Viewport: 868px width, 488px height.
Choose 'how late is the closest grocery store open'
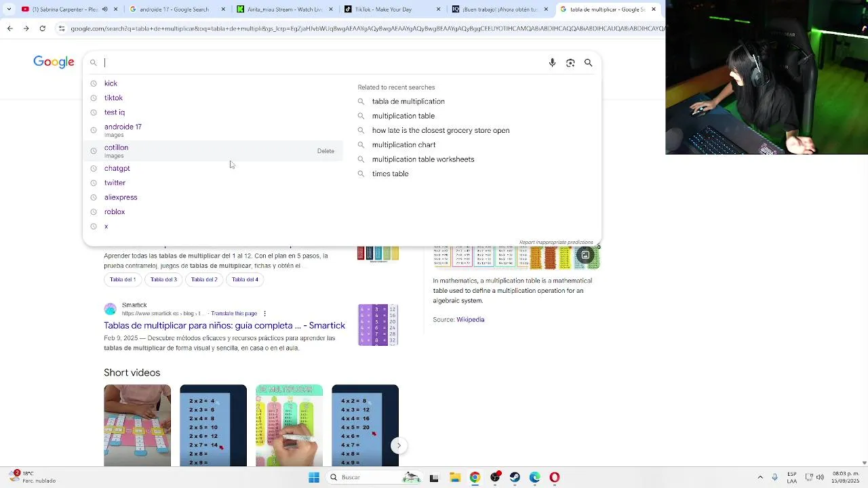pos(441,130)
